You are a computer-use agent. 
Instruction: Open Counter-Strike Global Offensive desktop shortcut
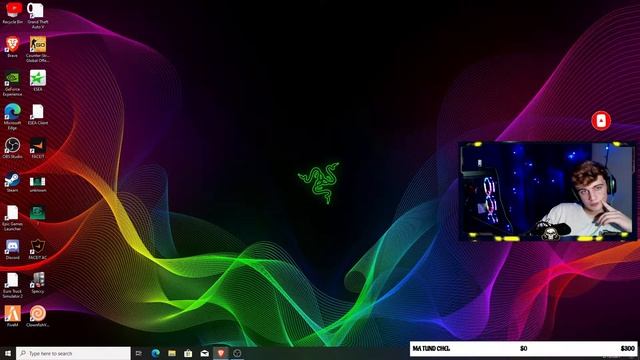coord(38,49)
